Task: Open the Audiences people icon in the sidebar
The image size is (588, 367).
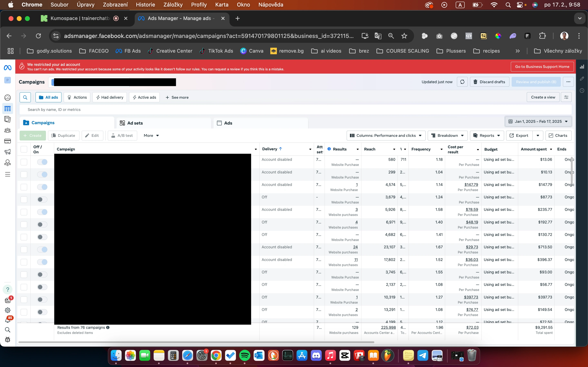Action: coord(8,130)
